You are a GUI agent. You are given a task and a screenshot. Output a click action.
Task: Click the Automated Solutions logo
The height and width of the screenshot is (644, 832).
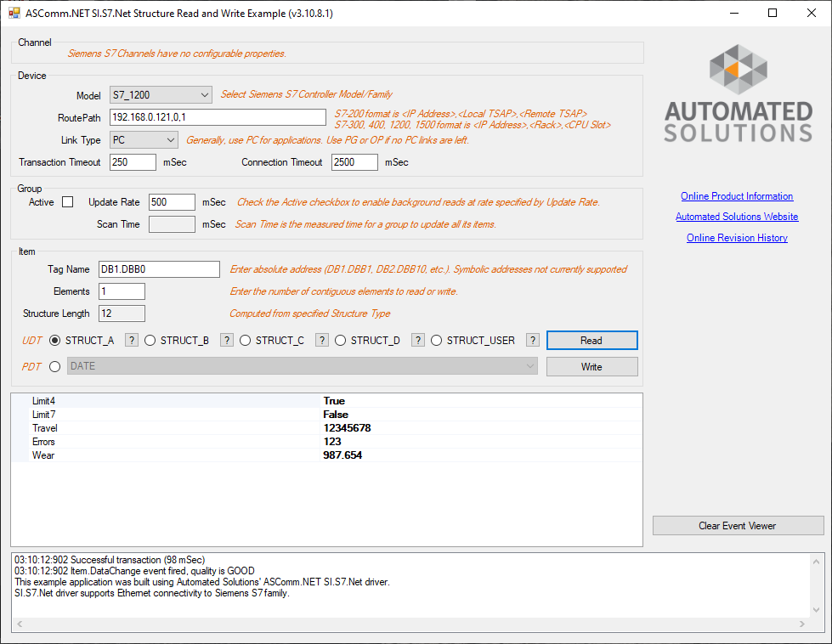(x=738, y=93)
